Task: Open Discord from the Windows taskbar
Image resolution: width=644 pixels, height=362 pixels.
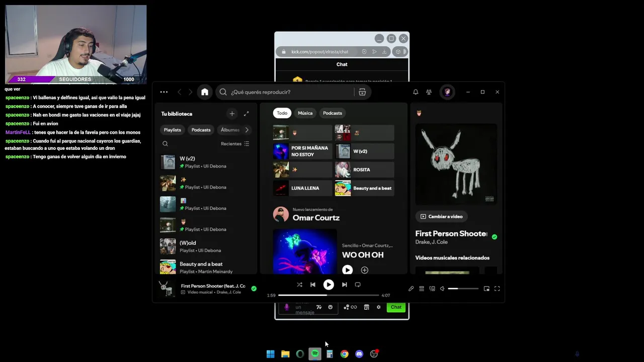Action: click(x=359, y=354)
